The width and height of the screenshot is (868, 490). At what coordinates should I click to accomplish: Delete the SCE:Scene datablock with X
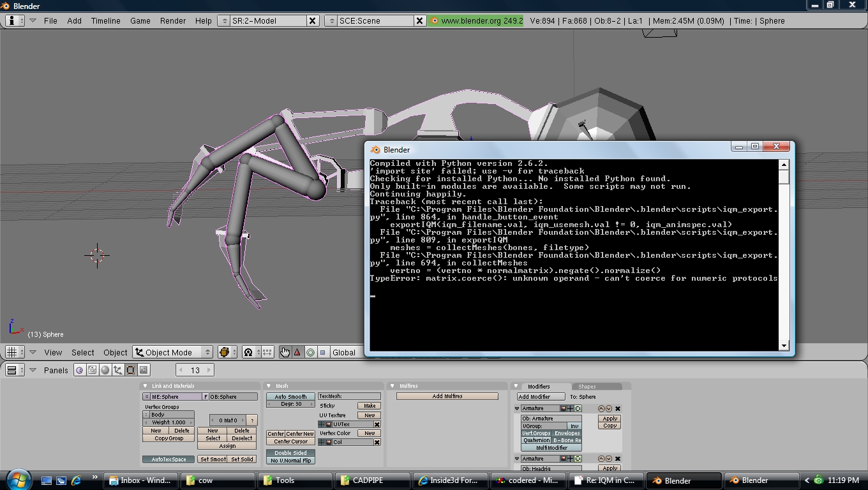419,20
